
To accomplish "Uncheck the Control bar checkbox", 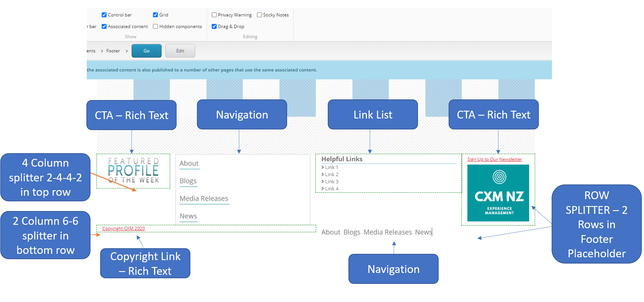I will (104, 15).
